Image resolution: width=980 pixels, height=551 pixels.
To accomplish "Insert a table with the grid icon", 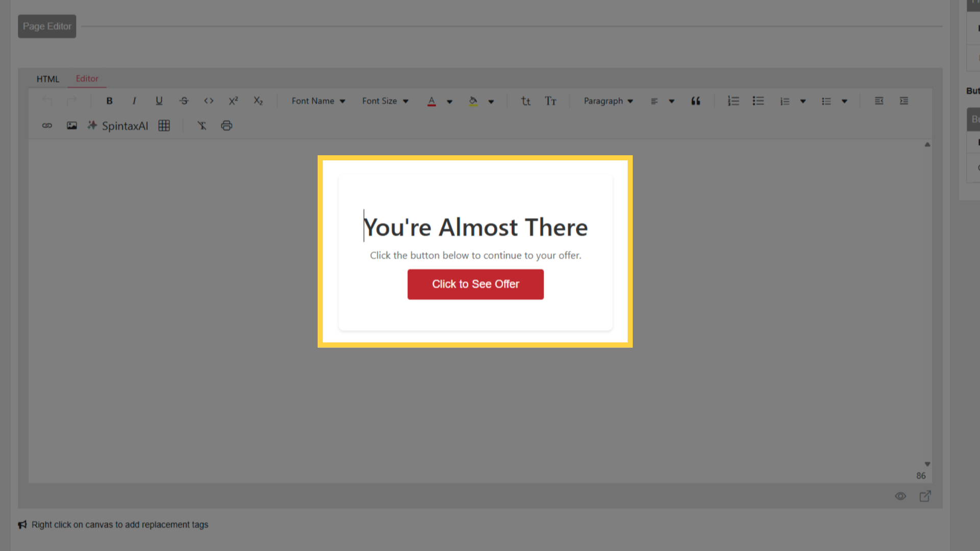I will [x=164, y=126].
